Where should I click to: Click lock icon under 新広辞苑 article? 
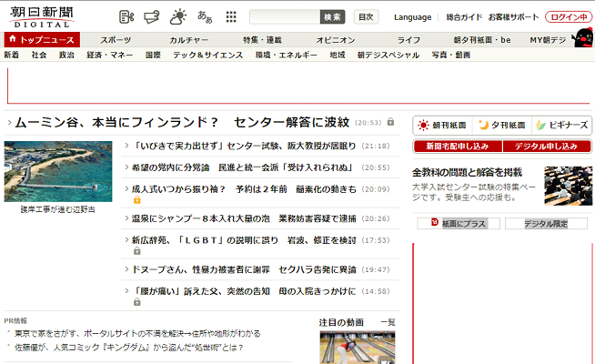click(x=137, y=251)
